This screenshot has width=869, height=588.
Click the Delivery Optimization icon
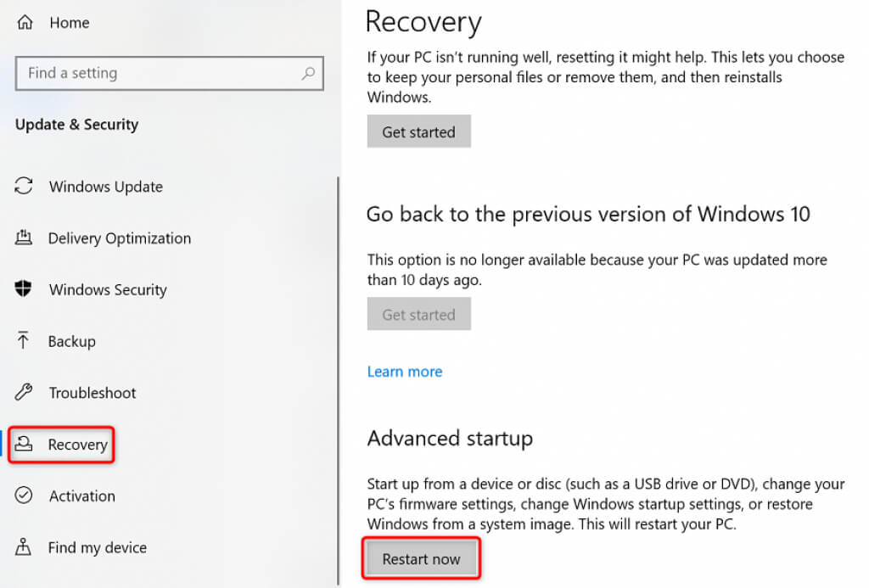(x=24, y=238)
